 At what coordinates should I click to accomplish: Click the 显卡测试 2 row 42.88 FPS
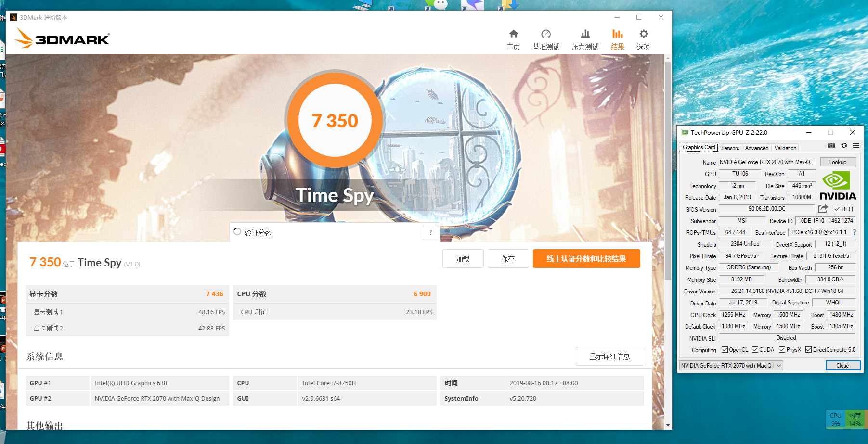coord(127,328)
